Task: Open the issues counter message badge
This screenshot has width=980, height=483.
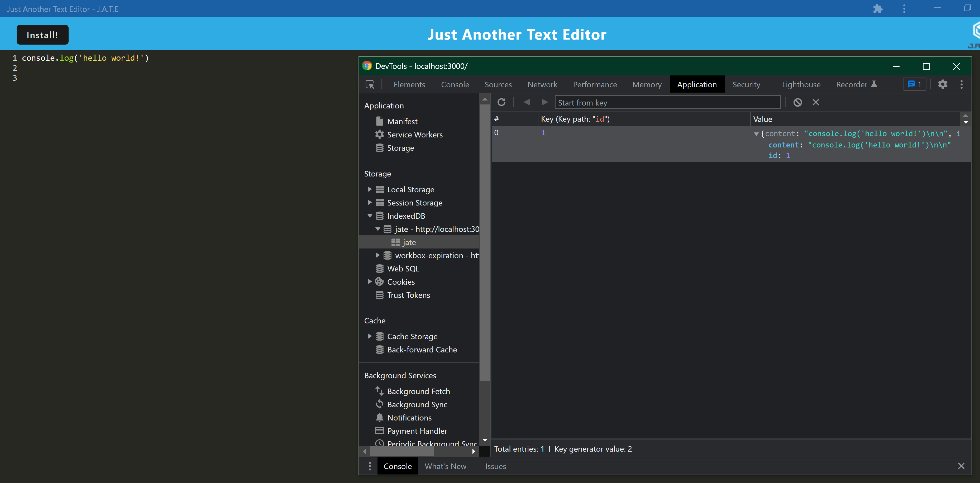Action: (914, 84)
